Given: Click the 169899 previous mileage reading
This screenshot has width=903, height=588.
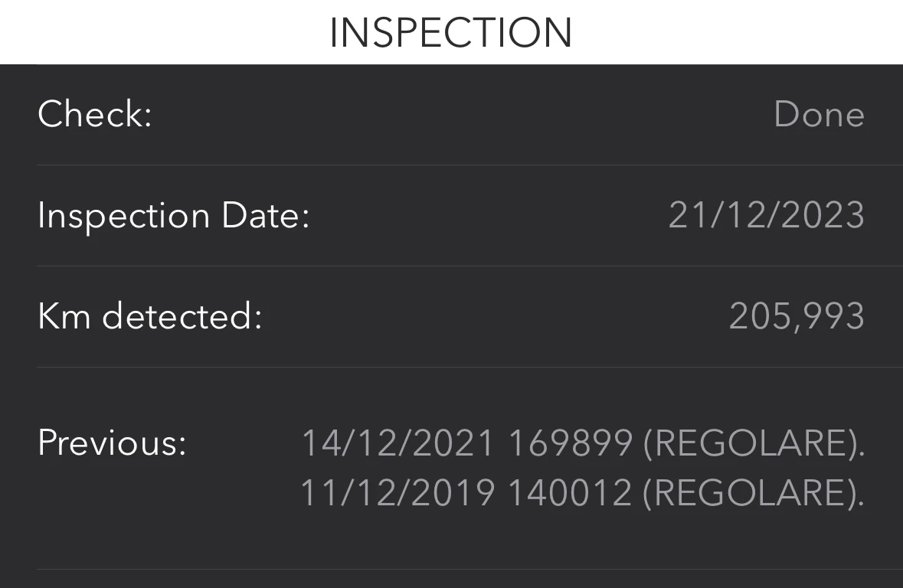Looking at the screenshot, I should point(571,443).
